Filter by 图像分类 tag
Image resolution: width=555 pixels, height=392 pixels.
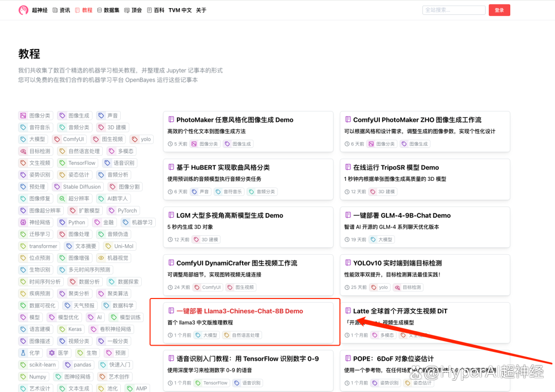tap(35, 115)
